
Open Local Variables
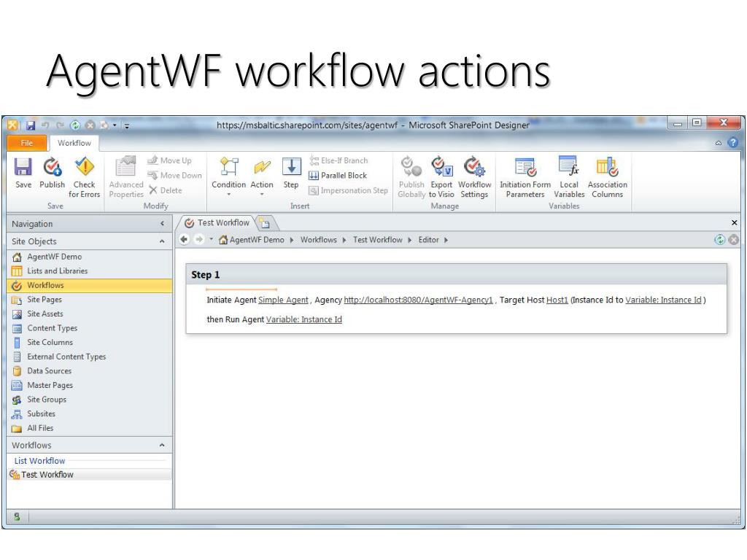[569, 177]
